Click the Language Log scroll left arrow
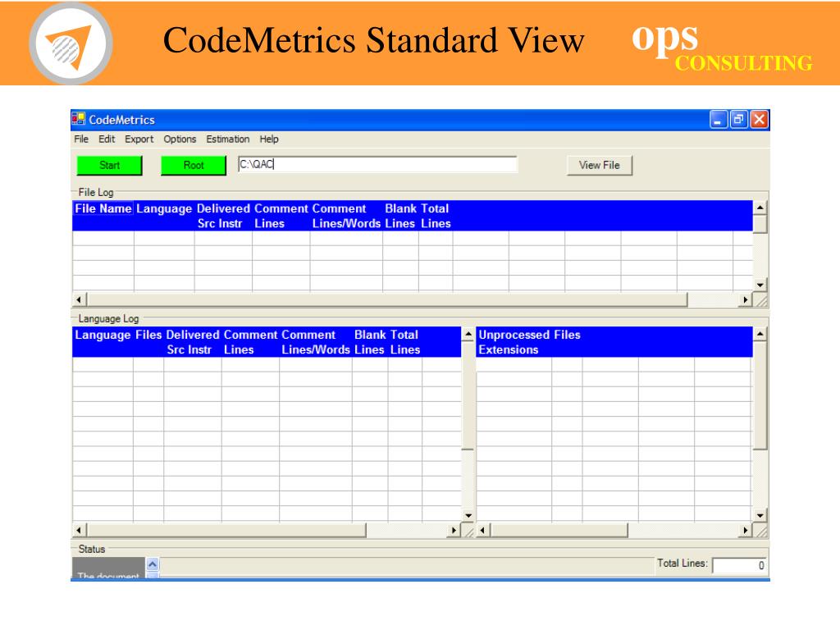 tap(80, 531)
